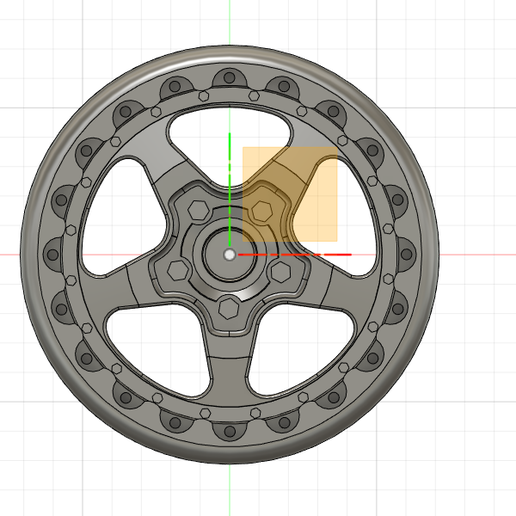Select the bottommost beadlock bolt on the rim

tap(229, 431)
